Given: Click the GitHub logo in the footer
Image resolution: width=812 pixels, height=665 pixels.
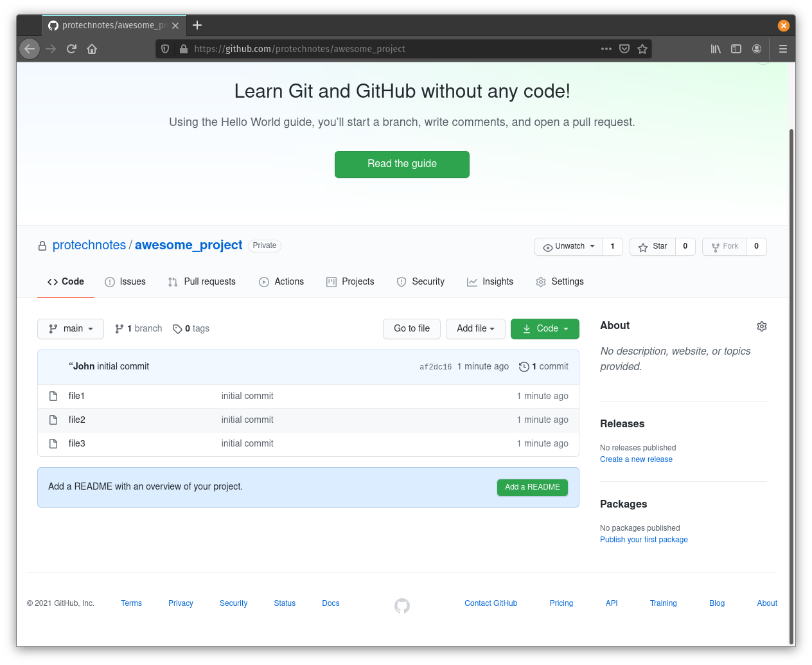Looking at the screenshot, I should coord(402,605).
